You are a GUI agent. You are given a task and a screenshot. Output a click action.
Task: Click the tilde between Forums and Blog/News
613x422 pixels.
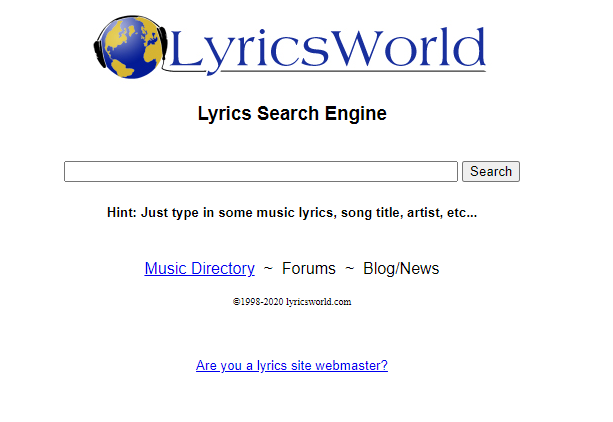(x=349, y=268)
